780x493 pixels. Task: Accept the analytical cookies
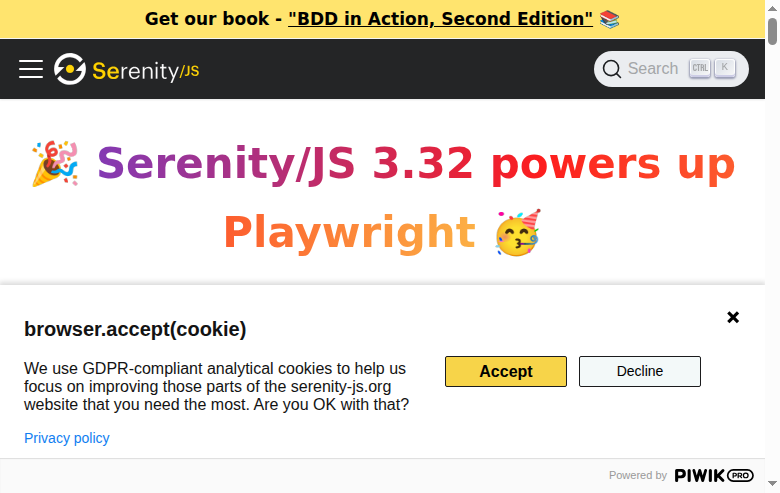[x=506, y=371]
